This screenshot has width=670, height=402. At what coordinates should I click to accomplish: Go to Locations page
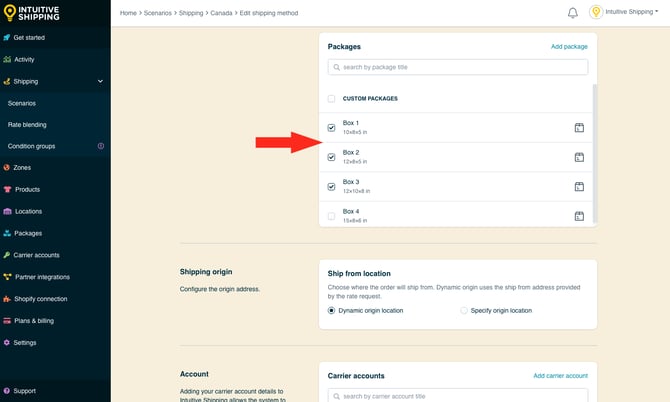[28, 211]
